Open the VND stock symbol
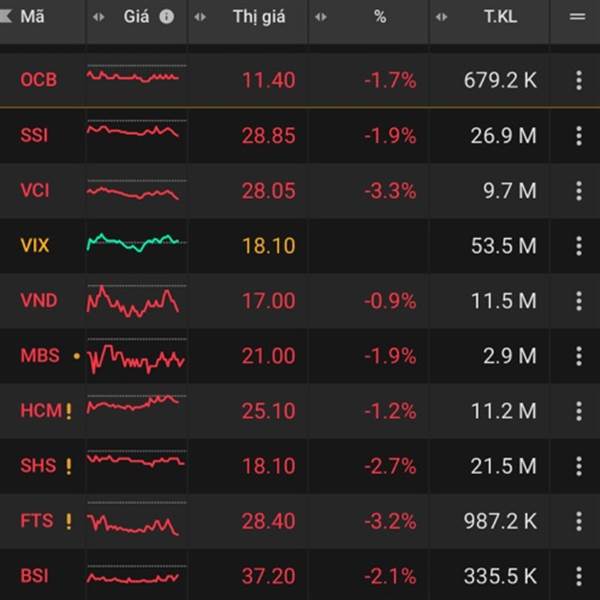The width and height of the screenshot is (600, 600). pos(39,301)
